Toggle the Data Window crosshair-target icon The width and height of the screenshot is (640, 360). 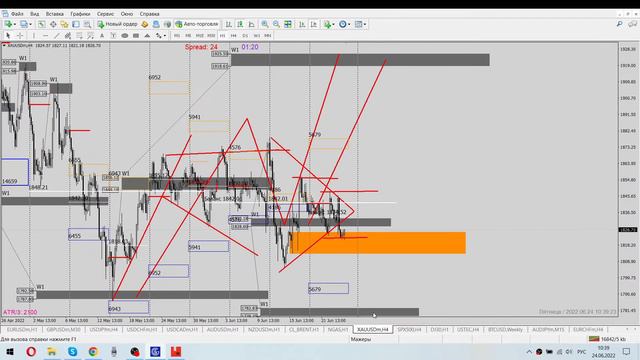[53, 24]
